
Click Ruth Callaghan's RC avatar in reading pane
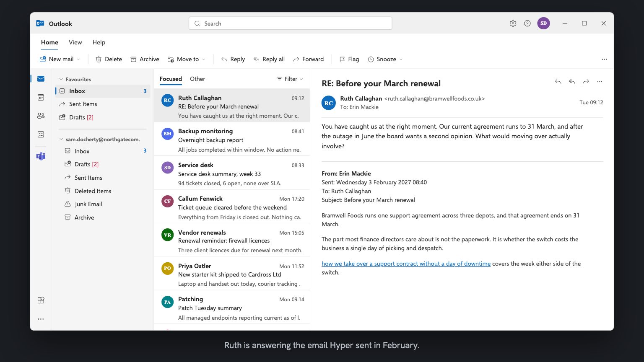coord(329,103)
